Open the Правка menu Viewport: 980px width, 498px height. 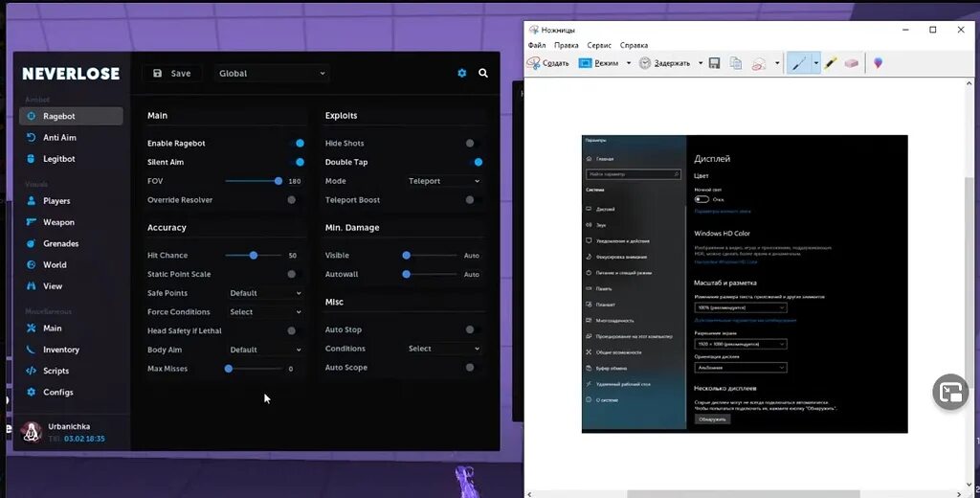pyautogui.click(x=567, y=45)
